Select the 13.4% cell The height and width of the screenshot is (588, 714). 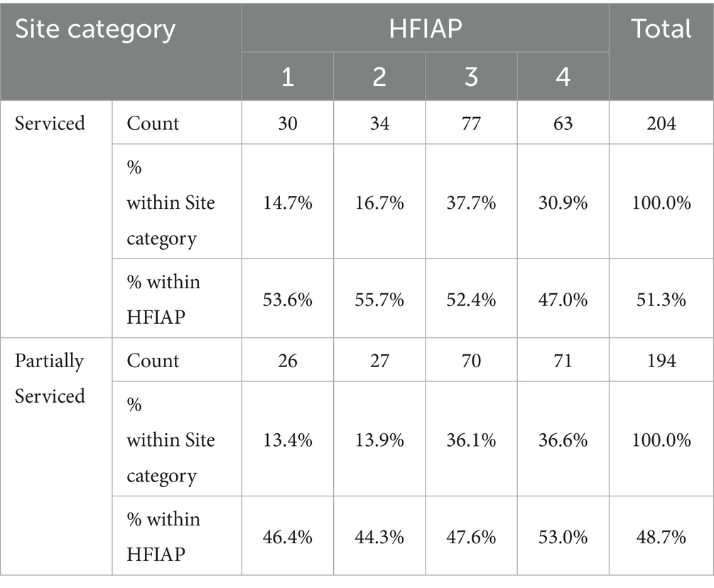(x=287, y=439)
